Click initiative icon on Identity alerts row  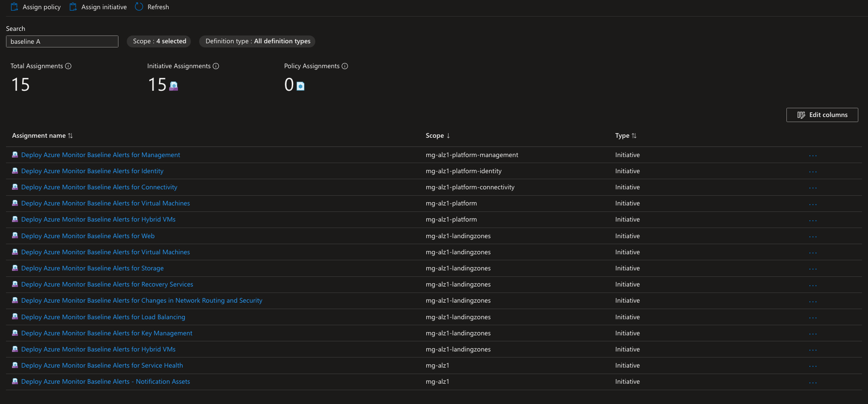click(15, 171)
